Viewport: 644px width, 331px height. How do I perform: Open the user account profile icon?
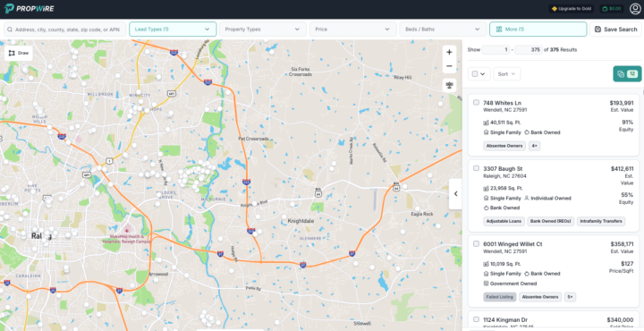[635, 9]
